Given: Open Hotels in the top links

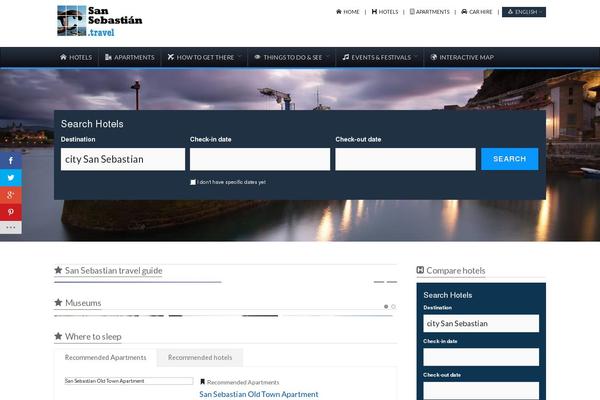Looking at the screenshot, I should pos(385,12).
